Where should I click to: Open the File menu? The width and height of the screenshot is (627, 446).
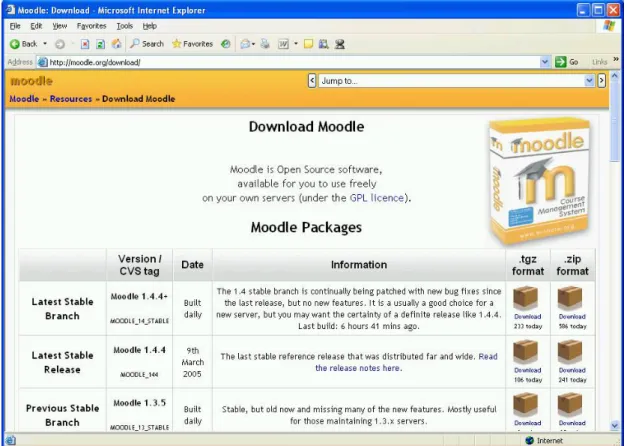click(15, 26)
